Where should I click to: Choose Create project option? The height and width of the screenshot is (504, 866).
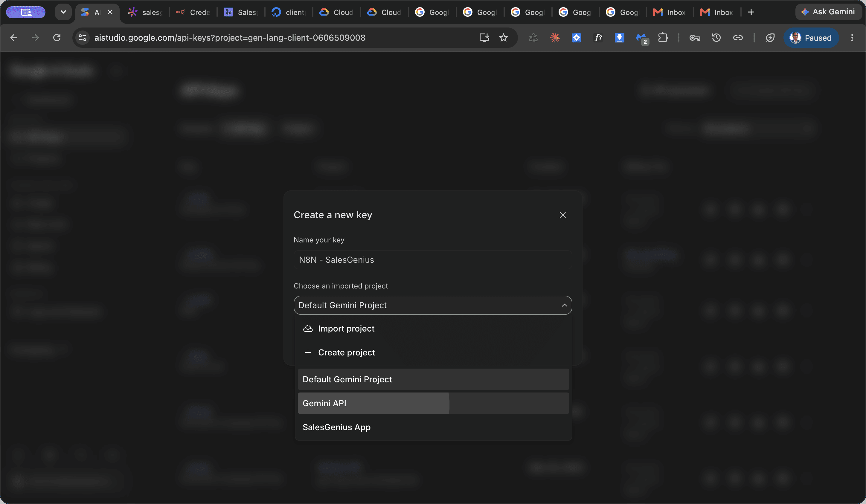point(433,352)
